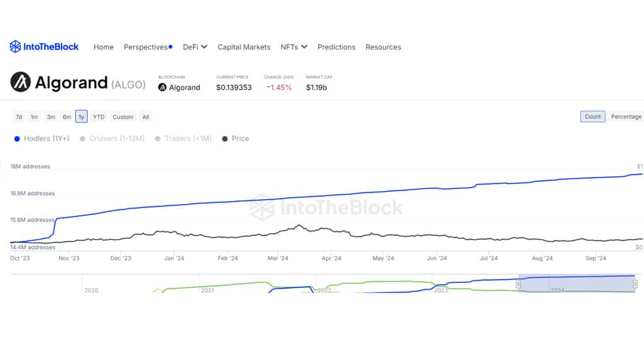The width and height of the screenshot is (644, 362).
Task: Click the dark Price legend dot
Action: (x=224, y=139)
